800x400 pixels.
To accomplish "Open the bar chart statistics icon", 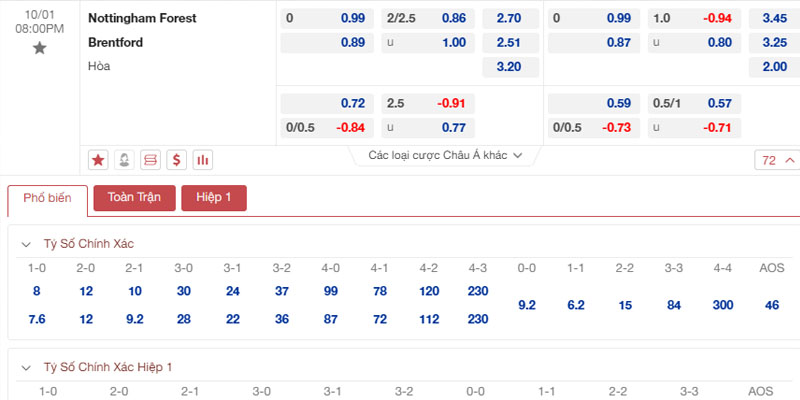I will [x=203, y=160].
